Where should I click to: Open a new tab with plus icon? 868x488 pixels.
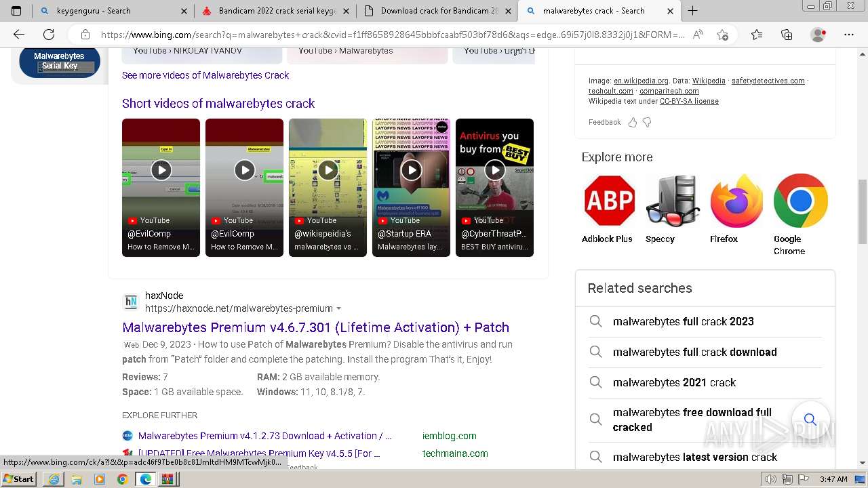692,11
